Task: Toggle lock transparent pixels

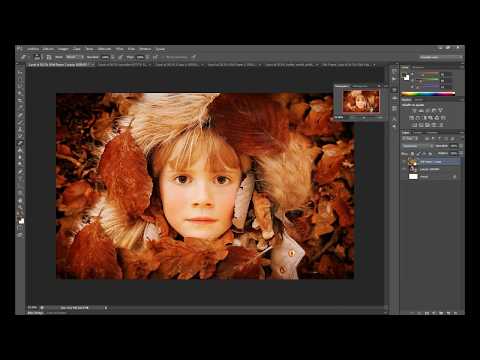Action: click(x=413, y=153)
